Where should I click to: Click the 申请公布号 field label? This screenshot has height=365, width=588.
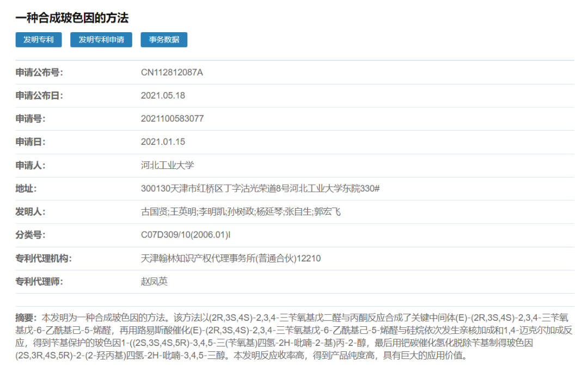click(40, 72)
